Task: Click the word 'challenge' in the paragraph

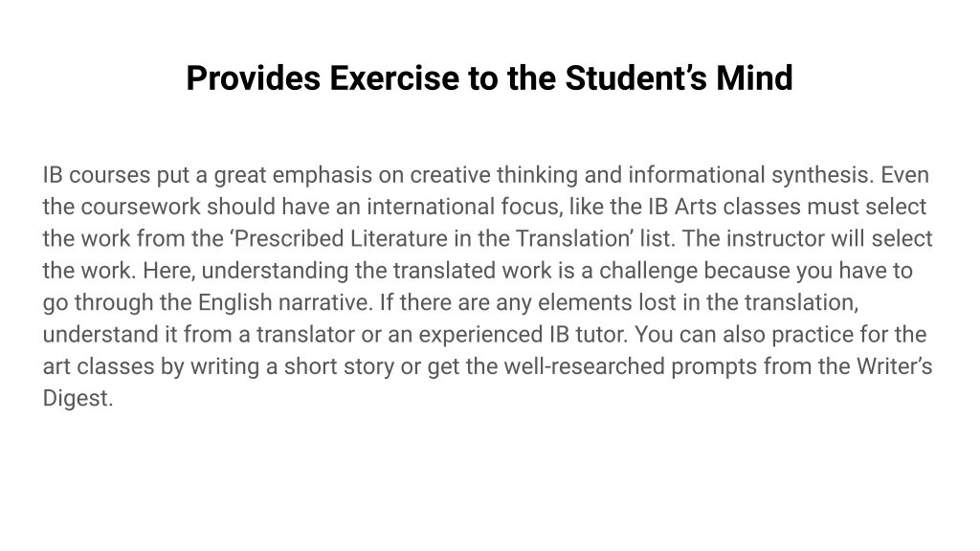Action: click(648, 271)
